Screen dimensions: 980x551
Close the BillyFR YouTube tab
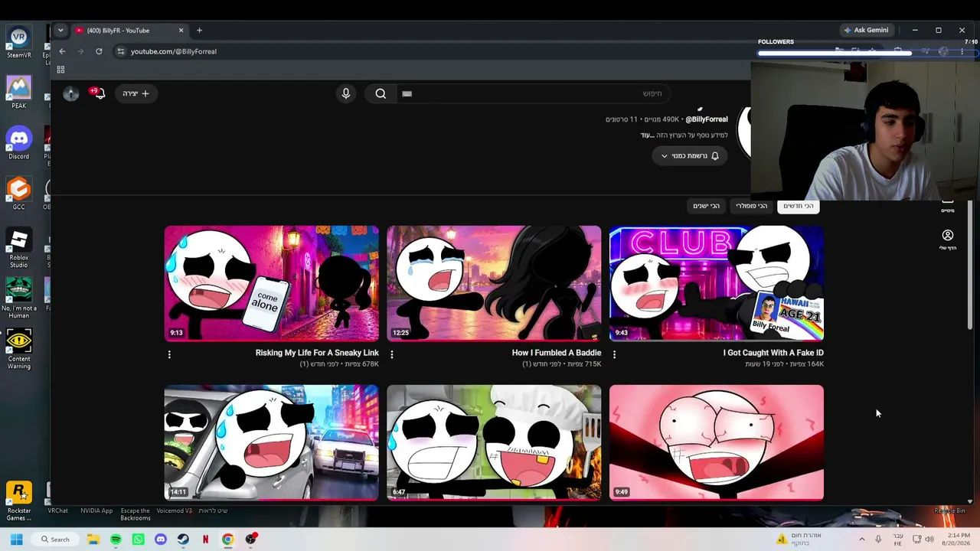(x=181, y=31)
